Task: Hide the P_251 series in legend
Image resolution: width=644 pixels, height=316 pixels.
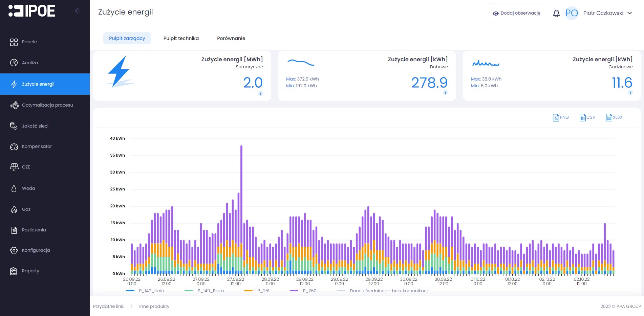Action: click(x=263, y=291)
